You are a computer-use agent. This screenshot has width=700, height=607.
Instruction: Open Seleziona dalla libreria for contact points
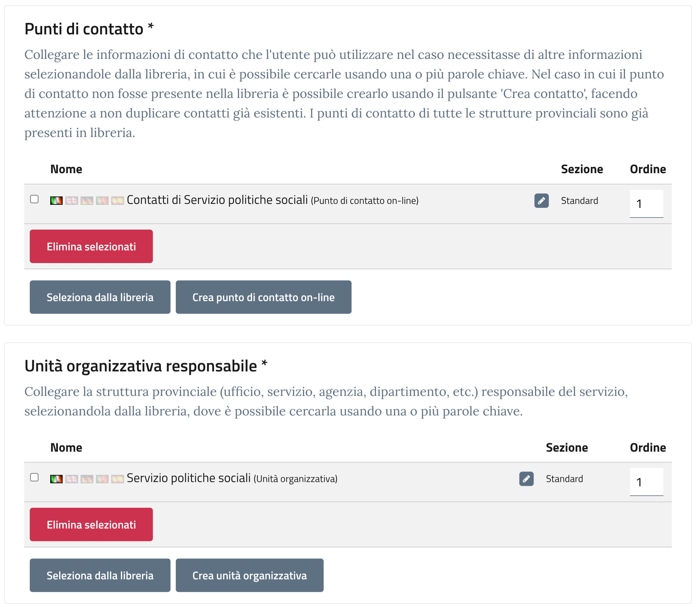[x=100, y=297]
